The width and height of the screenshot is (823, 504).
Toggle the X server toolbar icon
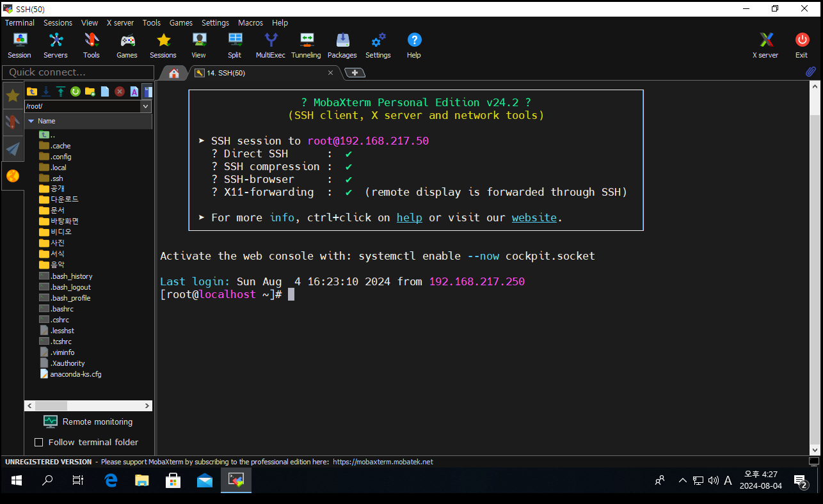click(x=765, y=45)
